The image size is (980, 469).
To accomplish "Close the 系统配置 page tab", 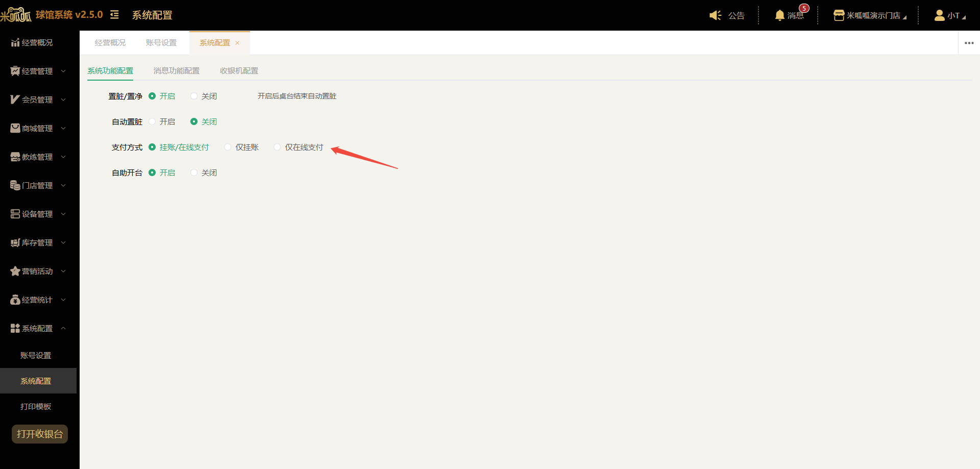I will [x=237, y=43].
